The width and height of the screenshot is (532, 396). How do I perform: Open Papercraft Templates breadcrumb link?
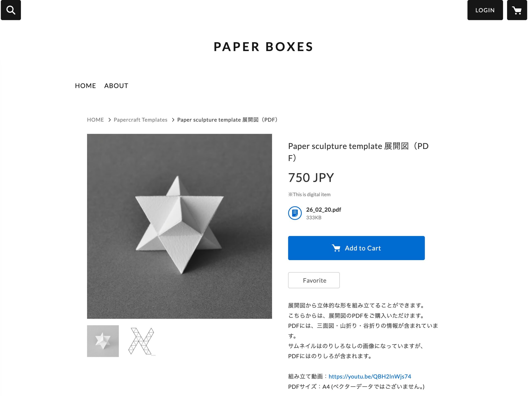pos(140,120)
